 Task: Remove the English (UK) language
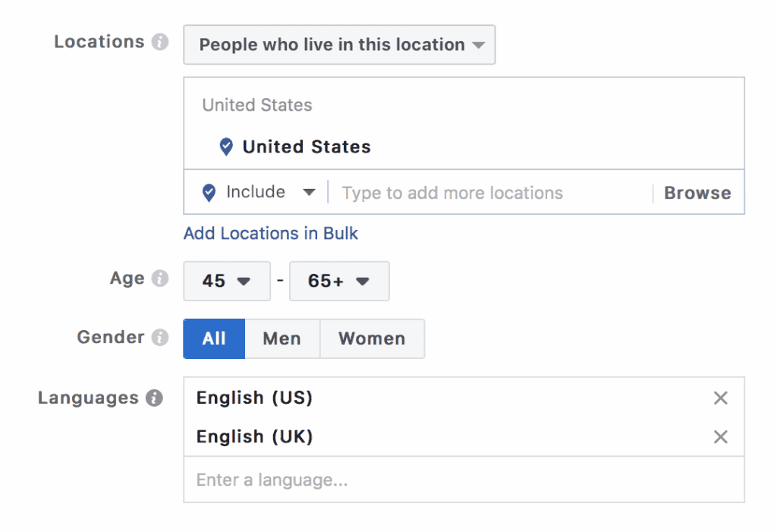pyautogui.click(x=720, y=437)
